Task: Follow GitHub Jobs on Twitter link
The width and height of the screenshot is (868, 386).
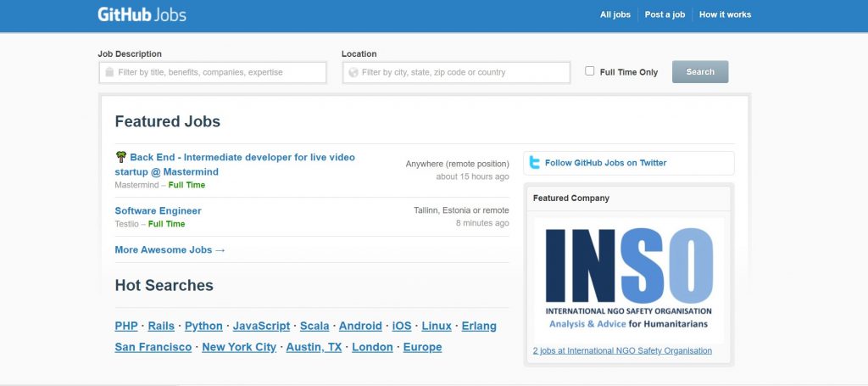Action: click(605, 163)
